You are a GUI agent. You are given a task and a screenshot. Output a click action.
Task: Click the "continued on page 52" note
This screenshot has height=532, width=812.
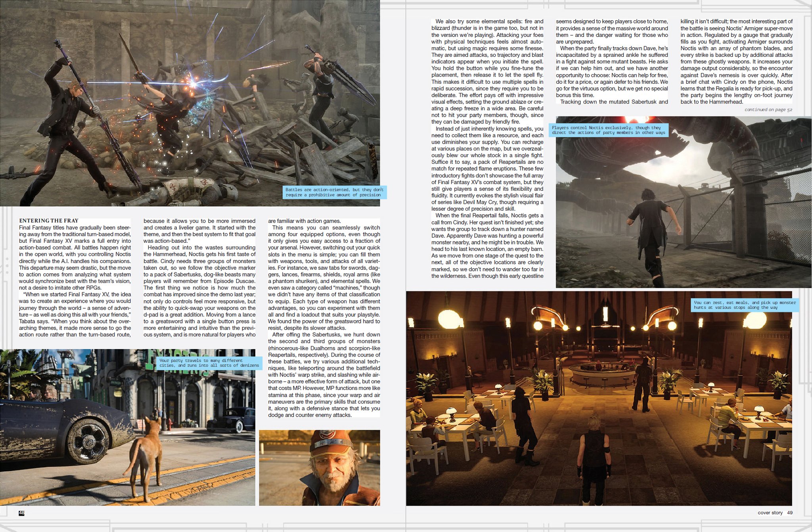click(x=768, y=109)
